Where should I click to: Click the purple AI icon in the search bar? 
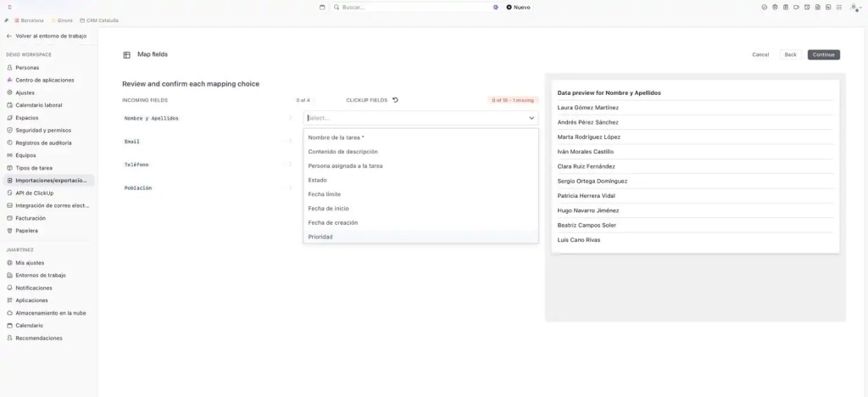tap(495, 7)
